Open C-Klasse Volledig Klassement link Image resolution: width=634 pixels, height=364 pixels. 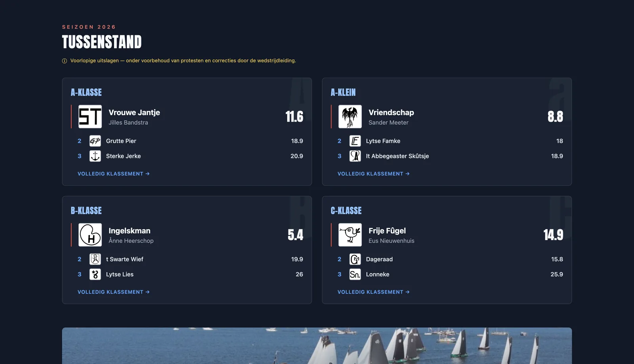(374, 292)
